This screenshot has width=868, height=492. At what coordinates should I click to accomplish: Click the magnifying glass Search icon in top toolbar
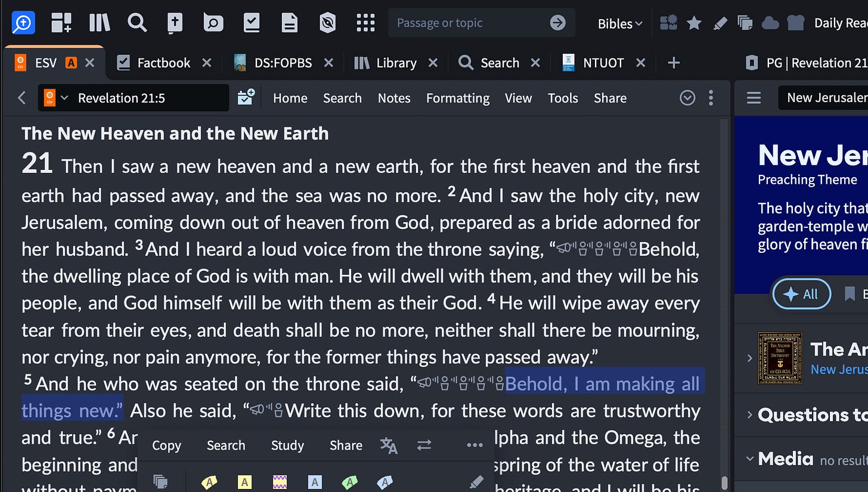point(137,23)
